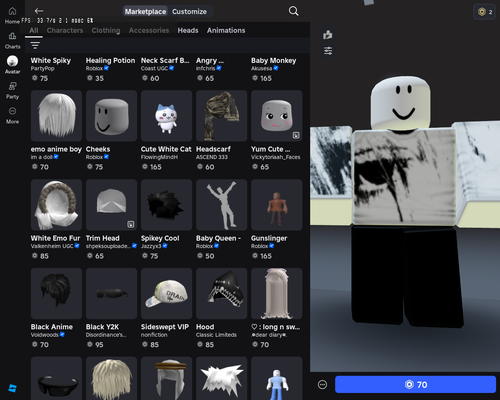Open creator FlowingMindH link

pyautogui.click(x=159, y=157)
